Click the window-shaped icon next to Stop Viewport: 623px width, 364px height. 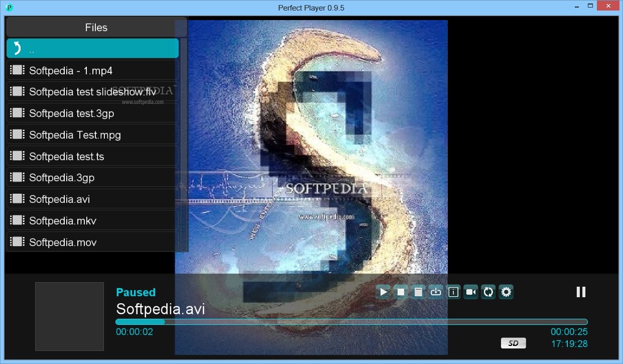pyautogui.click(x=418, y=292)
